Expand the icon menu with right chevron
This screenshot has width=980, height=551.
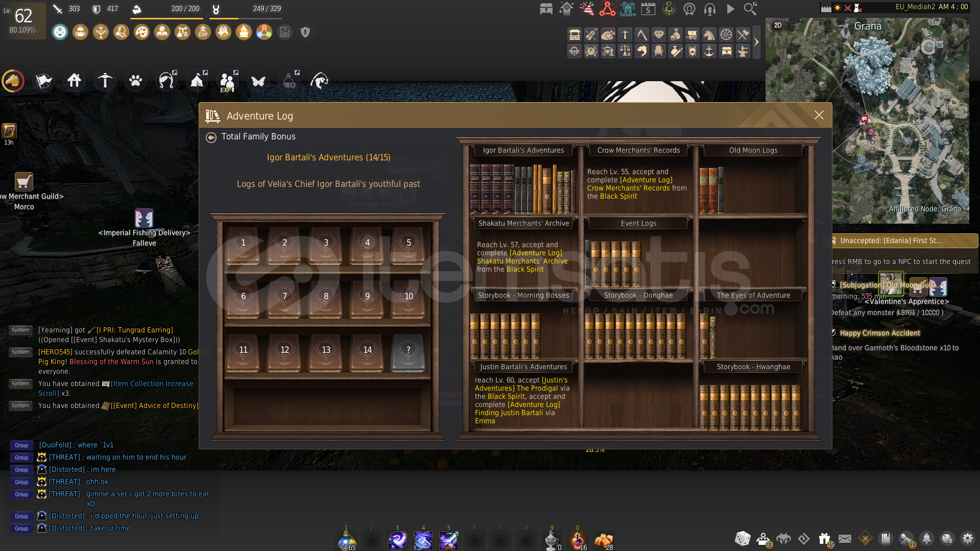coord(756,42)
